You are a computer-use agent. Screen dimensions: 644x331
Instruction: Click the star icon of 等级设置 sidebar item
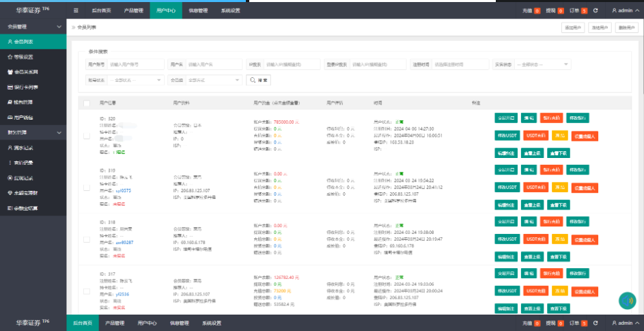point(10,57)
